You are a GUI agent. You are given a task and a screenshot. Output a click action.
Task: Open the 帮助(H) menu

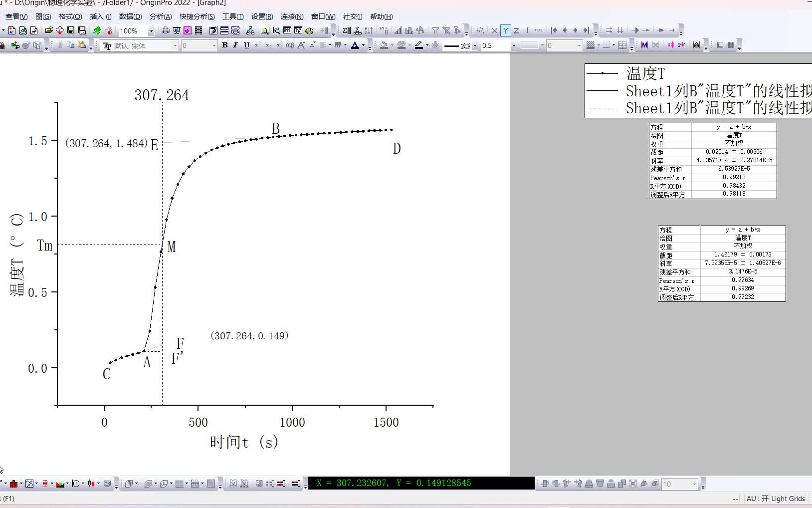click(x=382, y=16)
